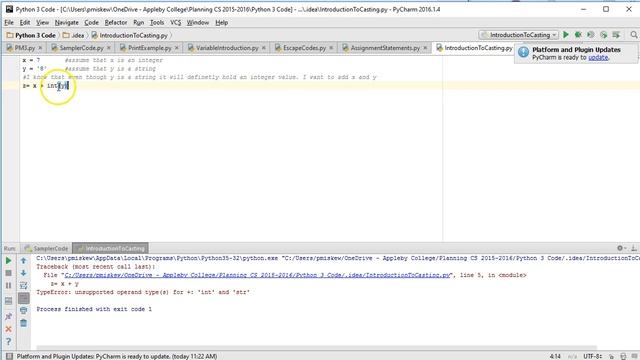The image size is (640, 360).
Task: Clear console with trash icon
Action: 24,324
